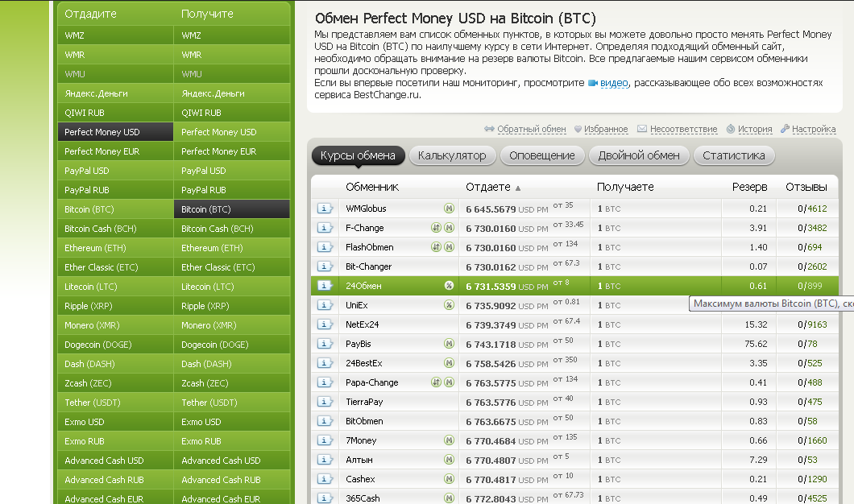Select WMZ in the Отдадите column
Image resolution: width=854 pixels, height=504 pixels.
click(x=115, y=35)
